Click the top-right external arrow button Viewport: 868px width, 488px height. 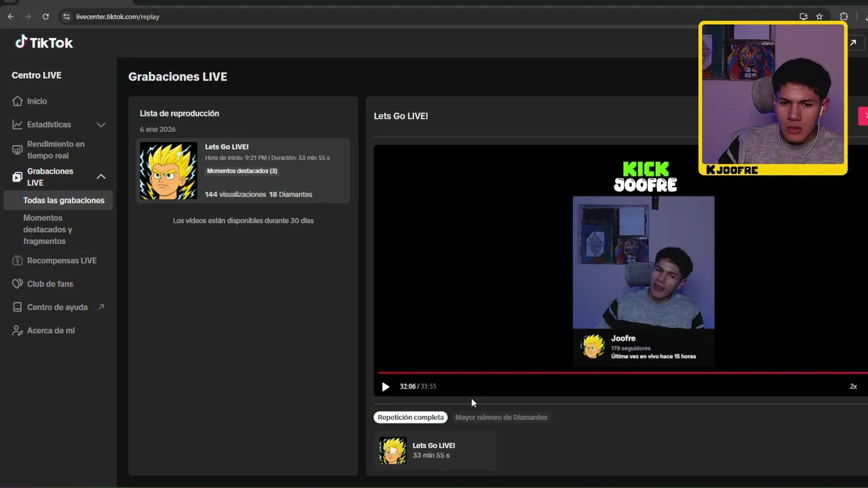[852, 43]
